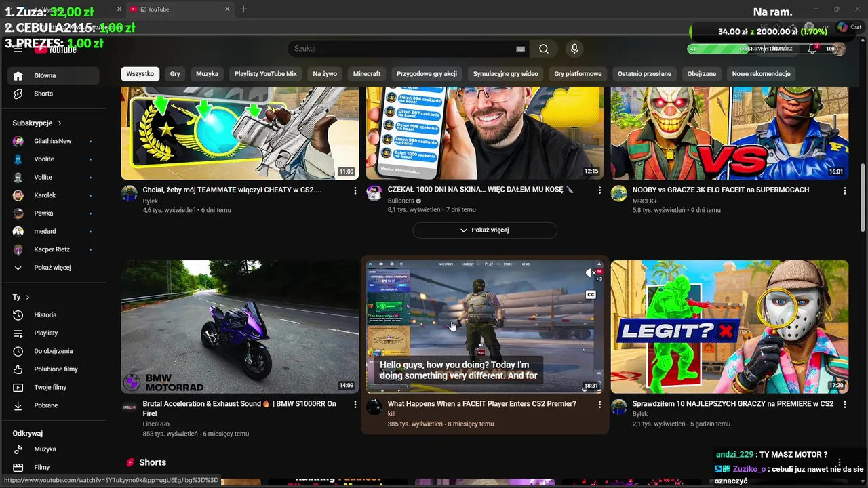Mute the hovered video preview
Image resolution: width=868 pixels, height=488 pixels.
tap(591, 272)
